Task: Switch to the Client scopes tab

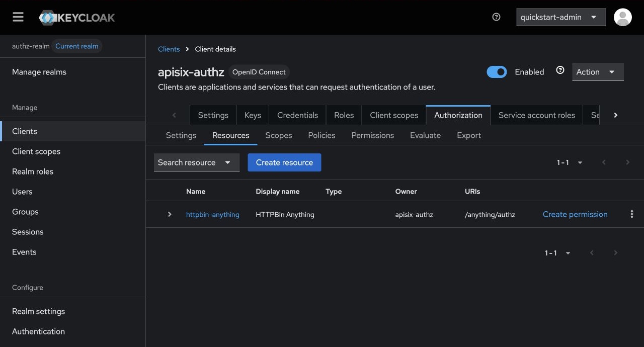Action: tap(394, 115)
